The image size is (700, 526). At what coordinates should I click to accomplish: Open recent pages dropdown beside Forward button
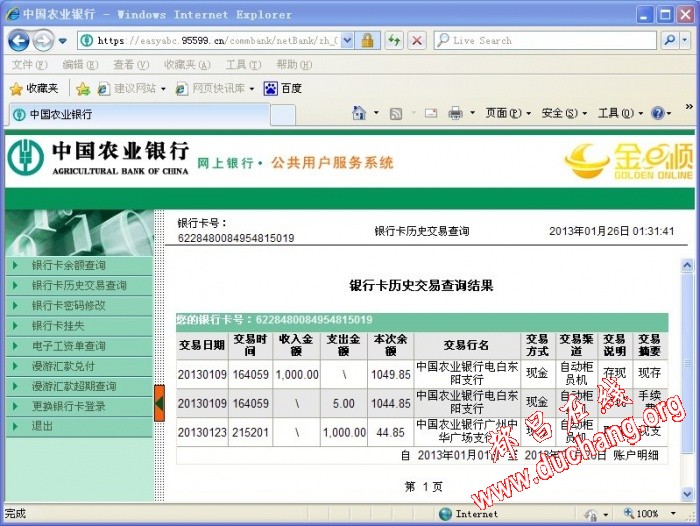pos(63,41)
